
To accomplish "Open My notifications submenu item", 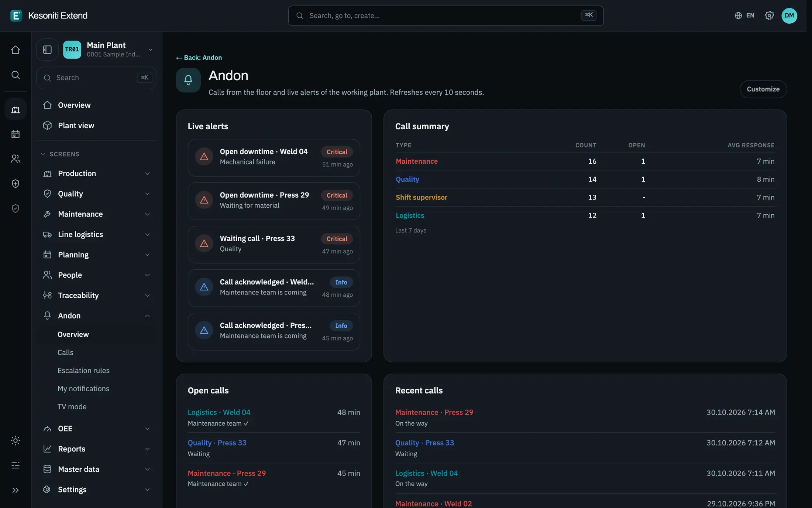I will (x=83, y=389).
